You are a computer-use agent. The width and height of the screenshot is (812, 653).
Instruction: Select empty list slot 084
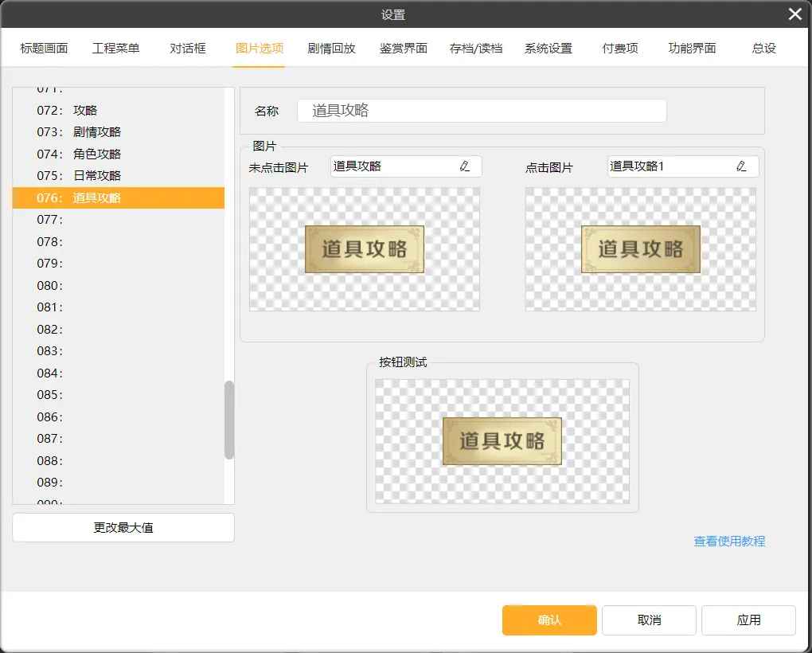[x=119, y=373]
